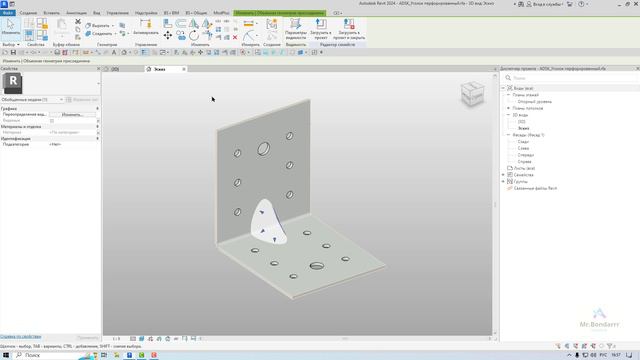
Task: Select the Справа elevation in project browser
Action: click(x=524, y=162)
